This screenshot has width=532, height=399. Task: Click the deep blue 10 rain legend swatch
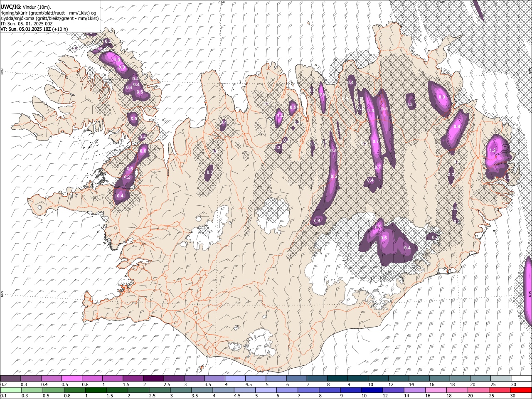372,390
